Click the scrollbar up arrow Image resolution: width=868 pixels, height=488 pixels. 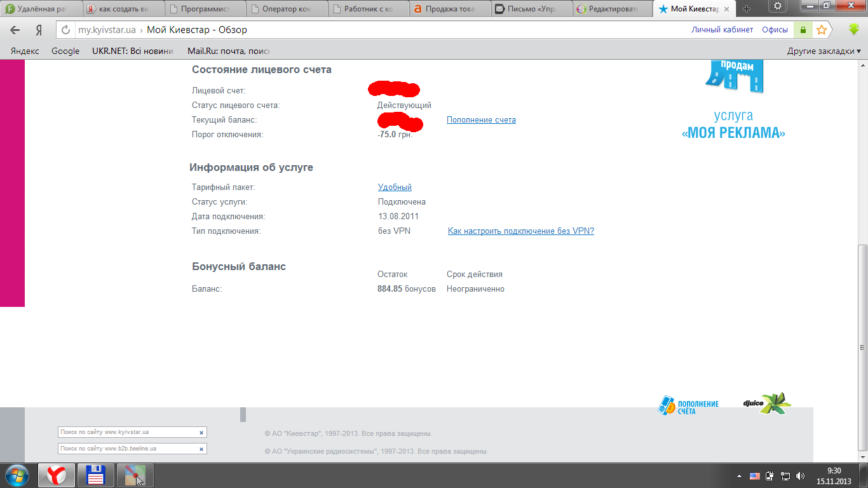tap(862, 65)
